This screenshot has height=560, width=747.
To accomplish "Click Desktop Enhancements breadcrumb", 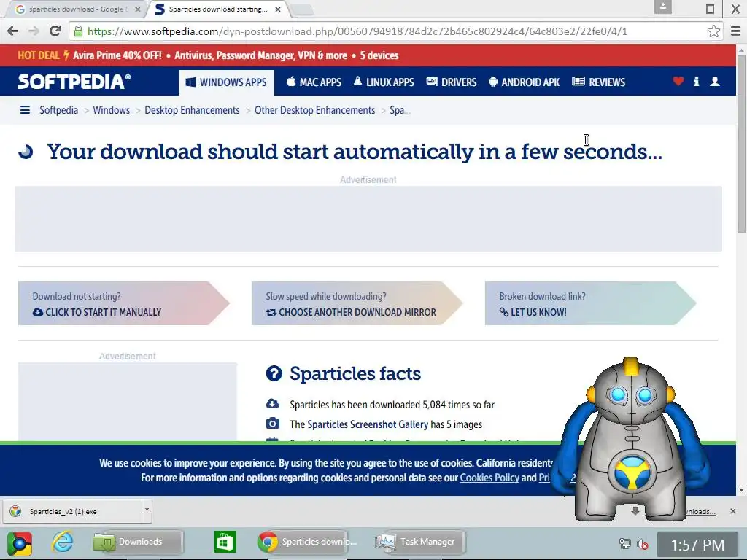I will 192,110.
